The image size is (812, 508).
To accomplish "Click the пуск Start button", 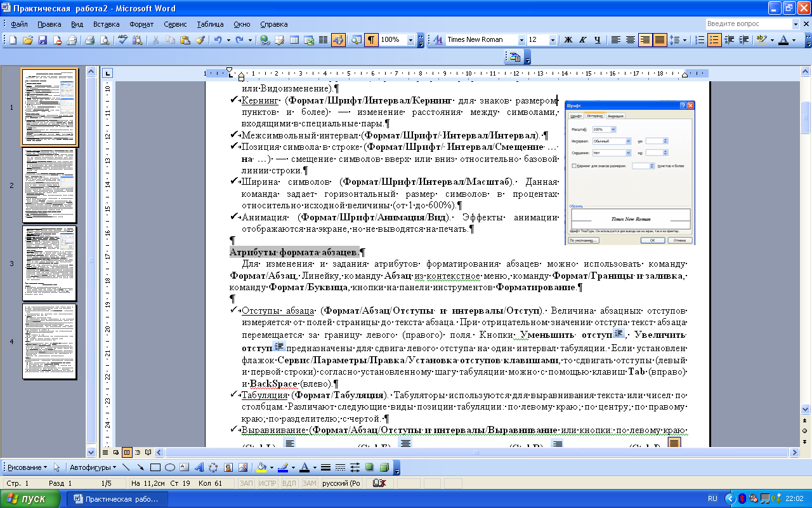I will tap(31, 498).
